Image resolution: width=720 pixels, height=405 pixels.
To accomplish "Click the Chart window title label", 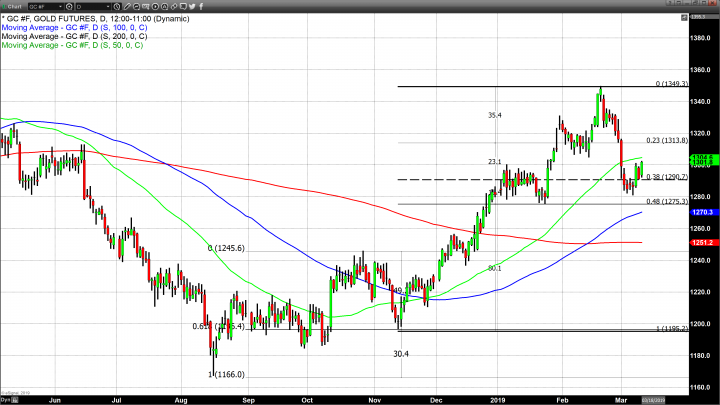I will coord(14,7).
